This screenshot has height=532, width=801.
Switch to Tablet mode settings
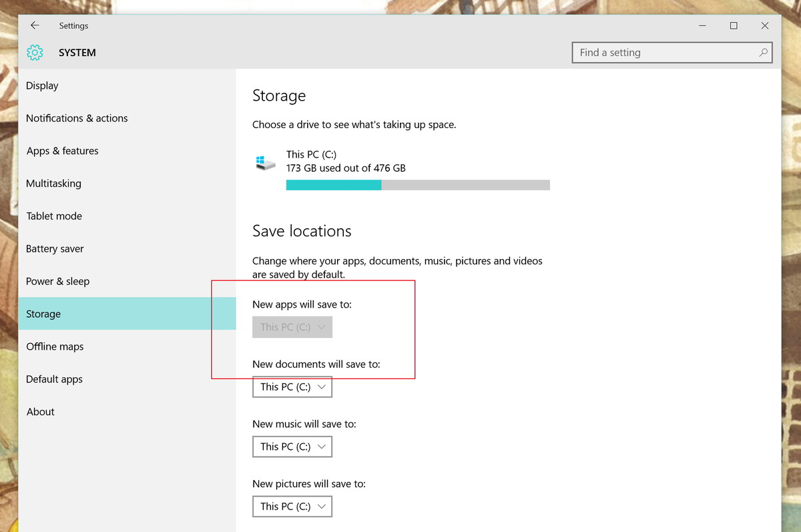(x=54, y=216)
